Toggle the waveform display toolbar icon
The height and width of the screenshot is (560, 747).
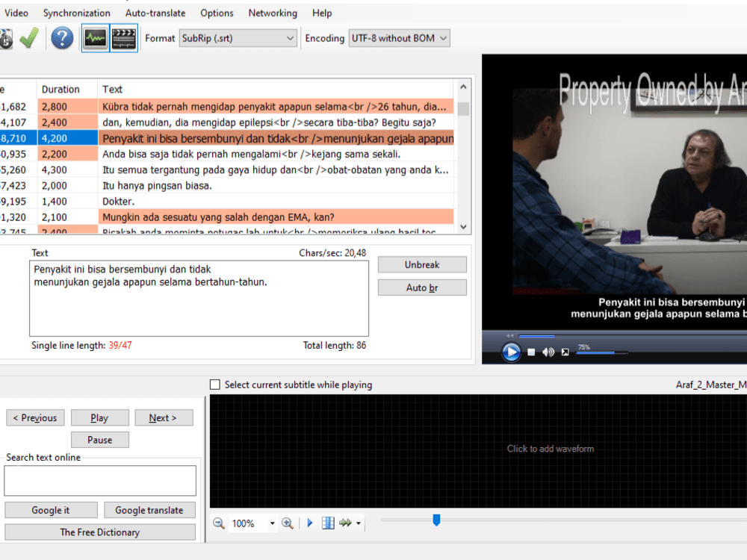(96, 38)
